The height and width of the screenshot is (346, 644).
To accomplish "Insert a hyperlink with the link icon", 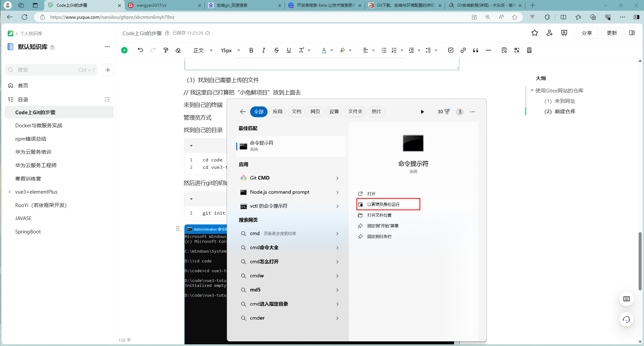I will pyautogui.click(x=463, y=50).
